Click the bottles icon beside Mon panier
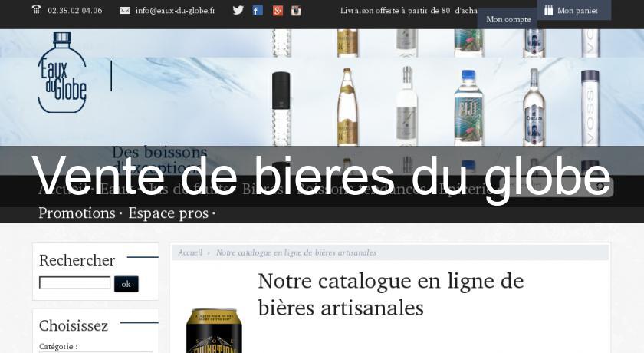The height and width of the screenshot is (353, 644). point(548,10)
